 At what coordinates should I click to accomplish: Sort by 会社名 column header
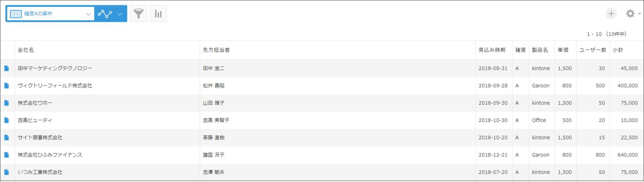26,50
